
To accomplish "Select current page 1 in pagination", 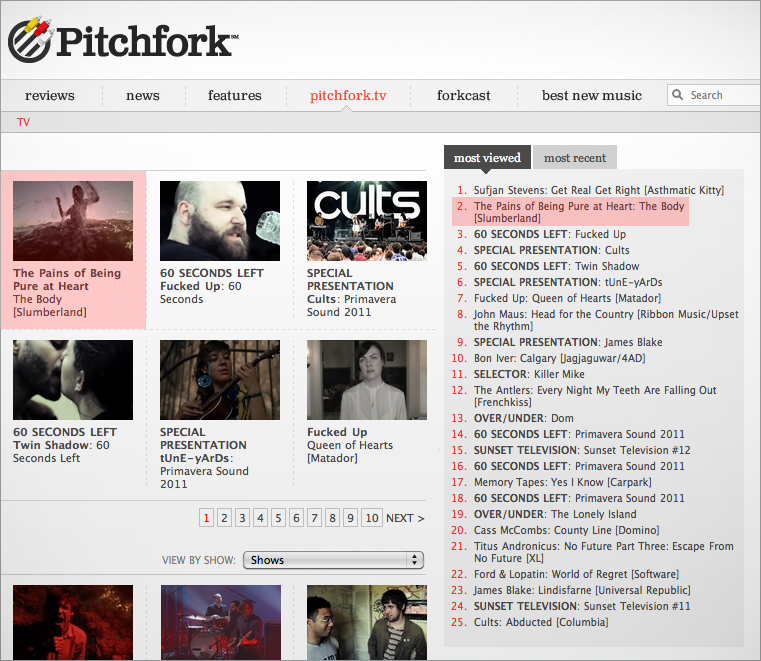I will pos(206,518).
